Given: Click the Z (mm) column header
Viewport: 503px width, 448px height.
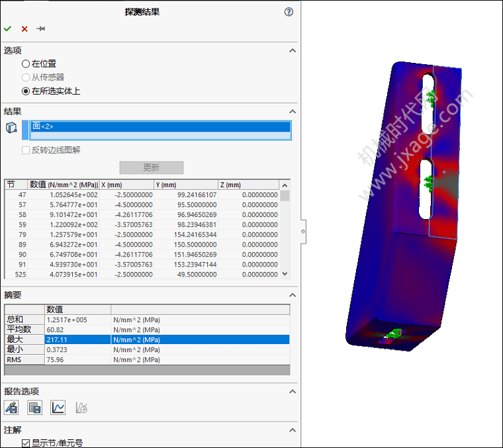Looking at the screenshot, I should [249, 185].
